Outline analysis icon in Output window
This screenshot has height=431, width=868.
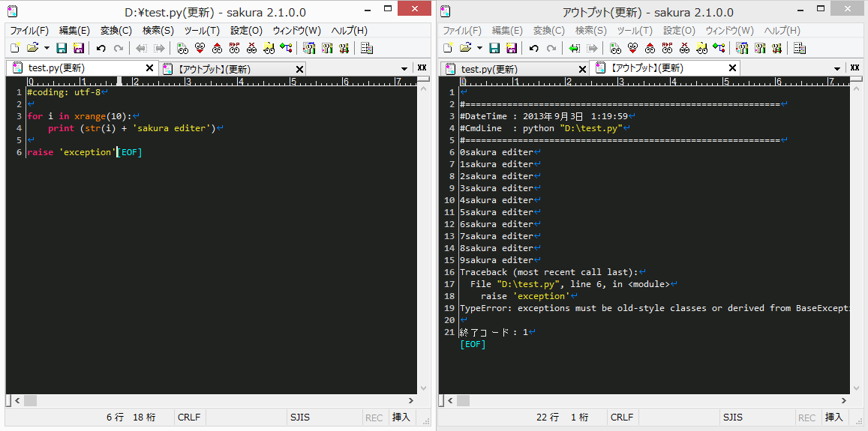click(x=719, y=48)
